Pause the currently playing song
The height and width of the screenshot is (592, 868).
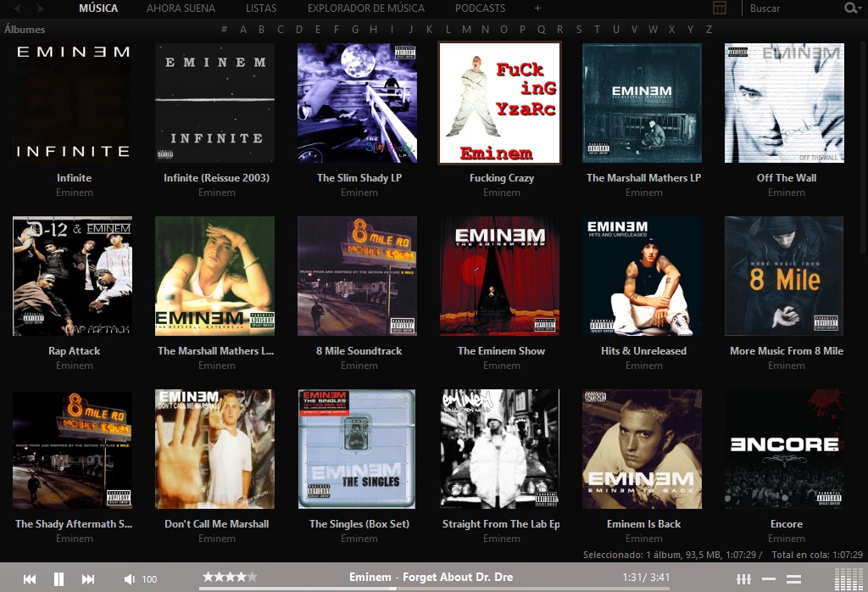tap(58, 578)
